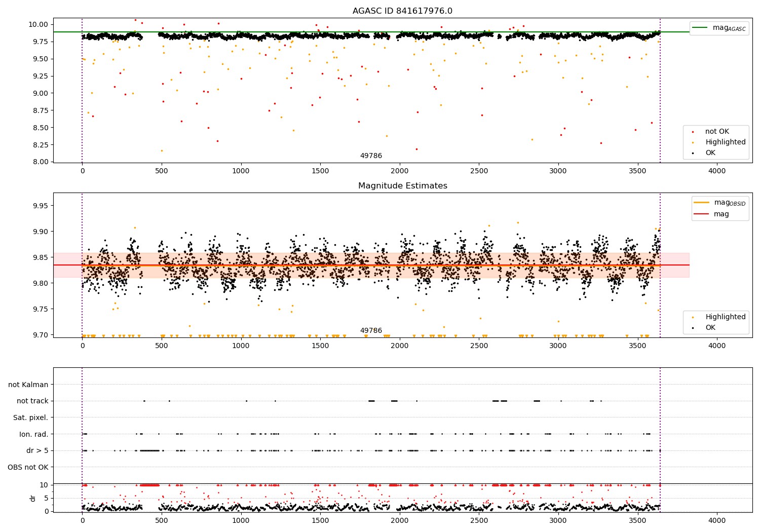
Task: Click the '10' tick on the dr axis
Action: point(44,485)
